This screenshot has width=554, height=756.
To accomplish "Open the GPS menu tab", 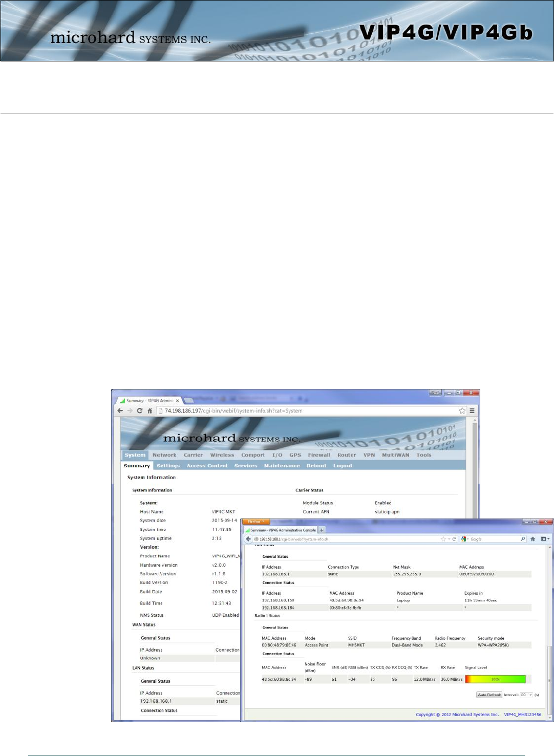I will coord(295,455).
